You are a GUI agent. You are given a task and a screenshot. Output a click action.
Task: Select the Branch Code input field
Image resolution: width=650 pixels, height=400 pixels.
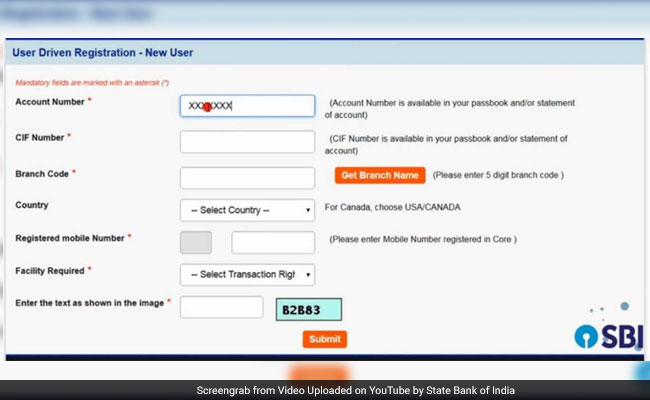247,177
